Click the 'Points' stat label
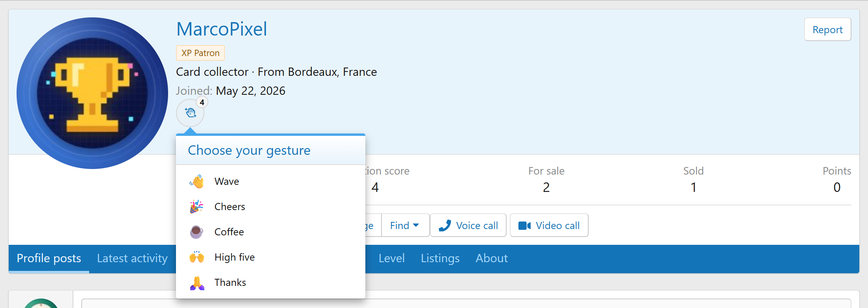The height and width of the screenshot is (308, 868). [x=837, y=171]
